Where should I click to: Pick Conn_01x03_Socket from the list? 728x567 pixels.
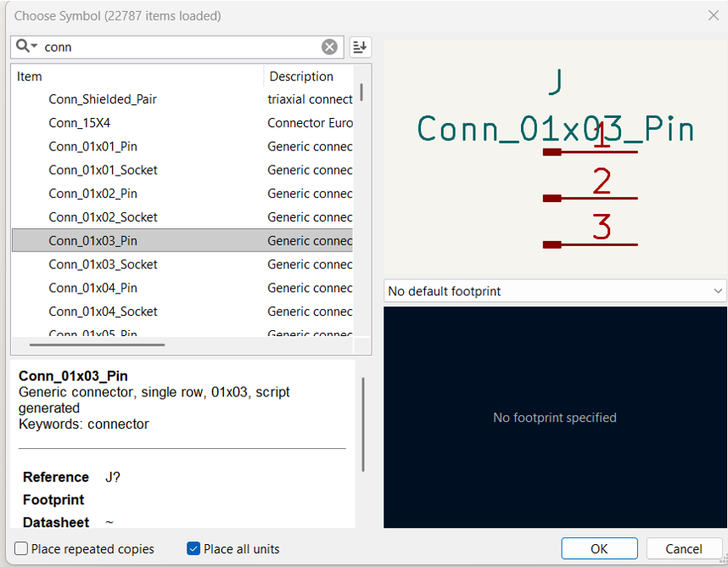[182, 264]
